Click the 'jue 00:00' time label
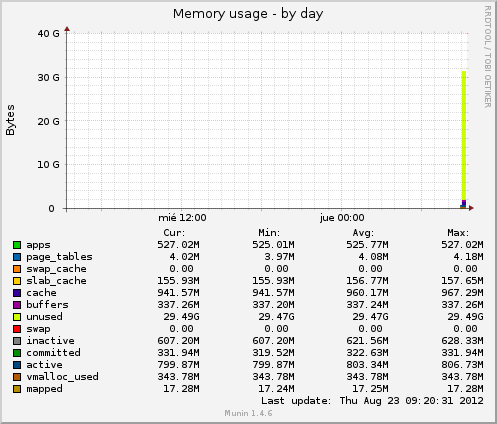The height and width of the screenshot is (424, 497). (x=342, y=218)
